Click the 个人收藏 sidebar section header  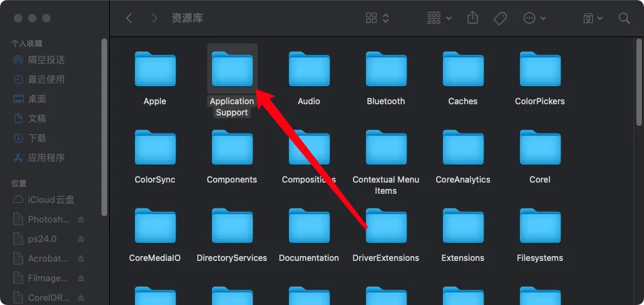pyautogui.click(x=27, y=43)
